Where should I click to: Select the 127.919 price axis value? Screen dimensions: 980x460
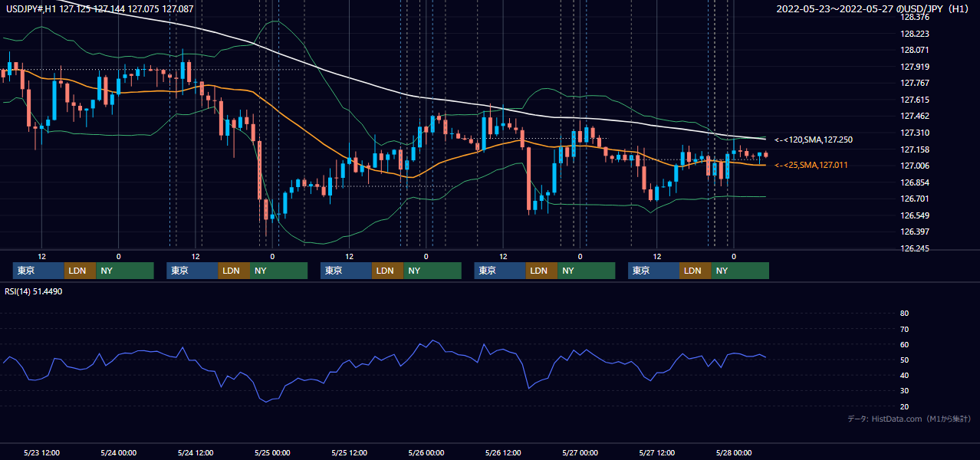(x=915, y=67)
